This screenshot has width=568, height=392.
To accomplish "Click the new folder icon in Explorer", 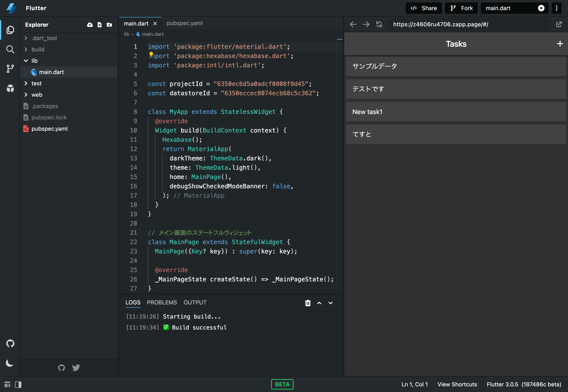I will click(x=109, y=25).
